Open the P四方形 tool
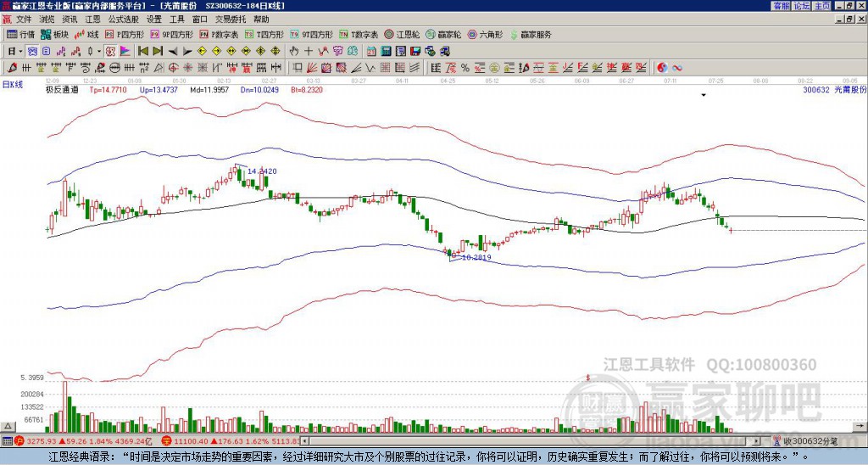 point(125,34)
